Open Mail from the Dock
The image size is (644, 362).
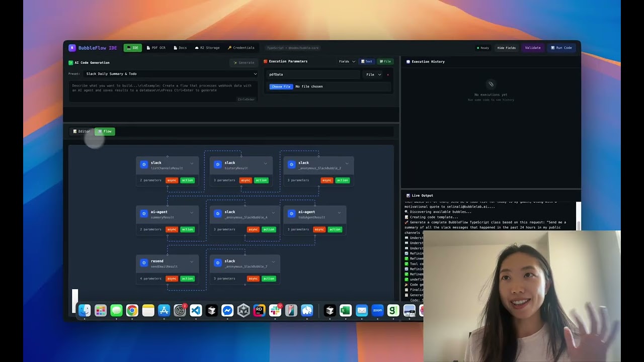click(361, 311)
